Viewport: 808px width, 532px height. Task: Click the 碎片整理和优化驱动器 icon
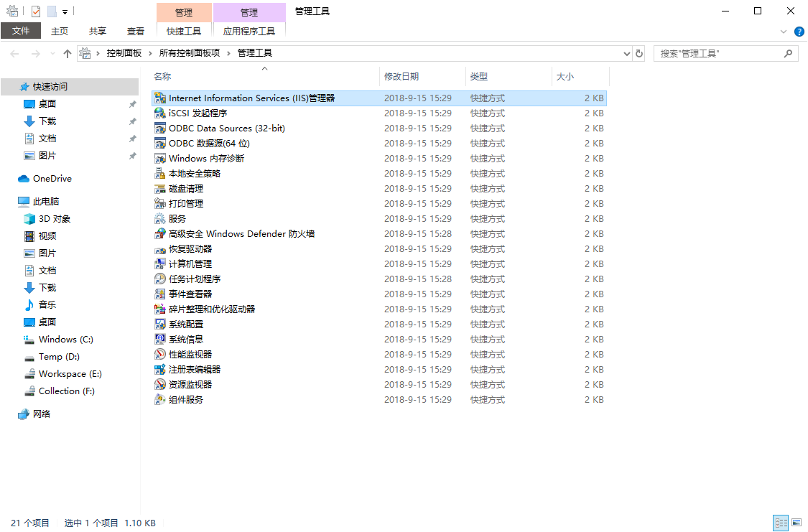160,309
